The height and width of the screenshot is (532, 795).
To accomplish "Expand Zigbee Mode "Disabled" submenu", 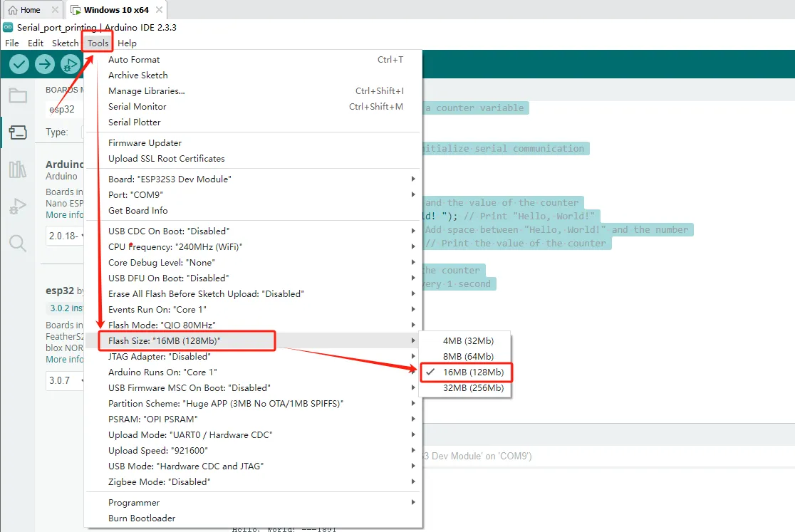I will point(253,482).
